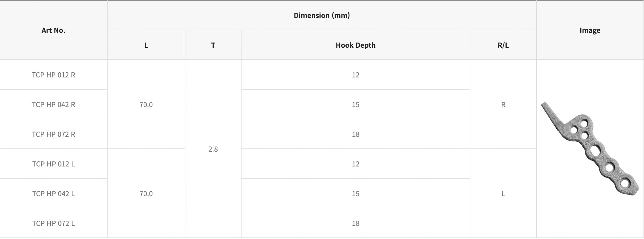Click the TCP HP 072 L cell
Screen dimensions: 644x239
pyautogui.click(x=54, y=223)
